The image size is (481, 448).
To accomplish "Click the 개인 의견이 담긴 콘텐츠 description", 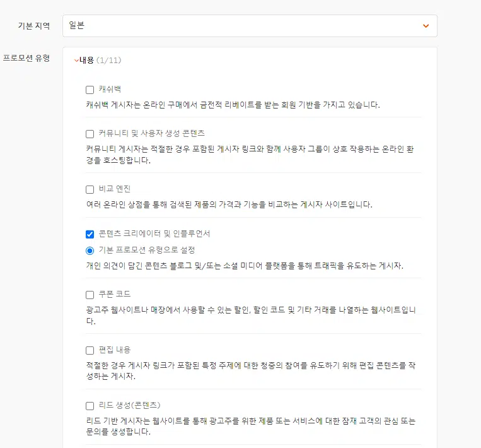I will tap(245, 266).
